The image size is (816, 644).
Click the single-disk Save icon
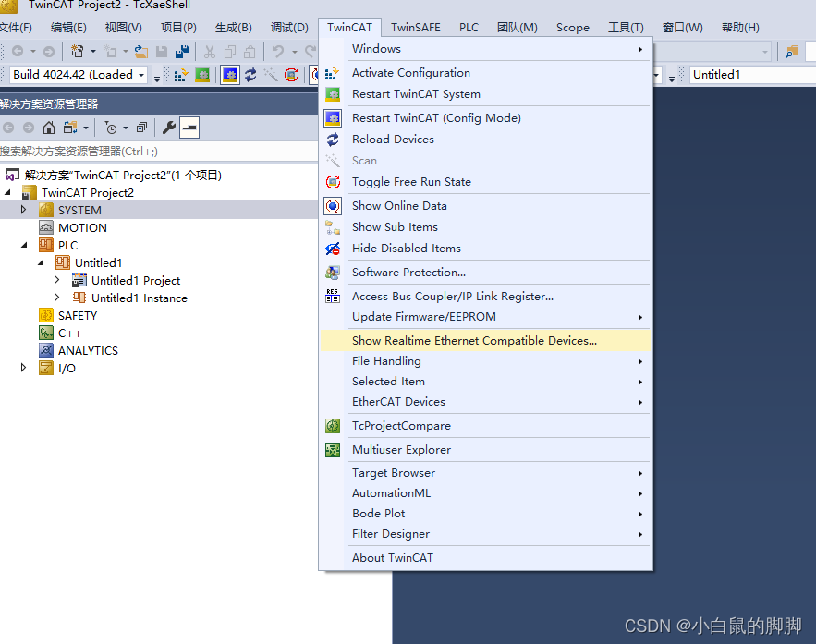click(162, 51)
